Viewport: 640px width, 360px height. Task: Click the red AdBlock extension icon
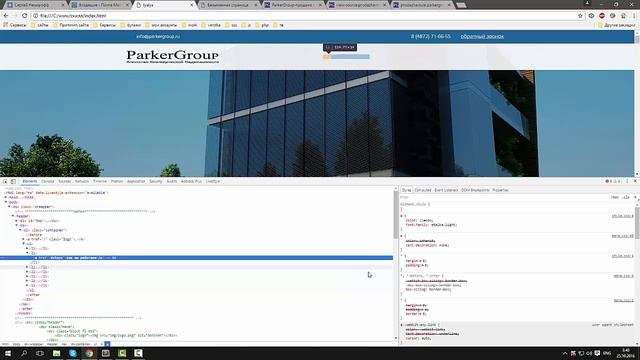click(602, 16)
